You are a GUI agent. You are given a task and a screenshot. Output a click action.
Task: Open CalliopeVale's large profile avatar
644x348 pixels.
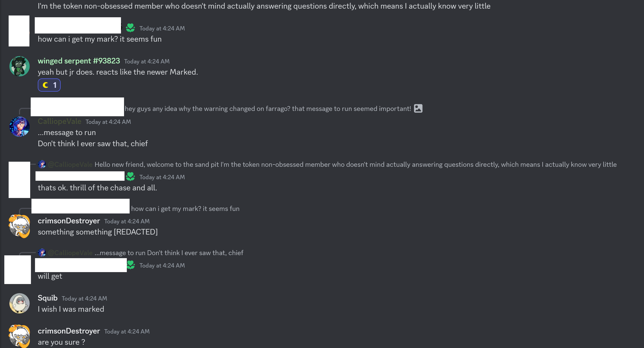click(x=20, y=127)
